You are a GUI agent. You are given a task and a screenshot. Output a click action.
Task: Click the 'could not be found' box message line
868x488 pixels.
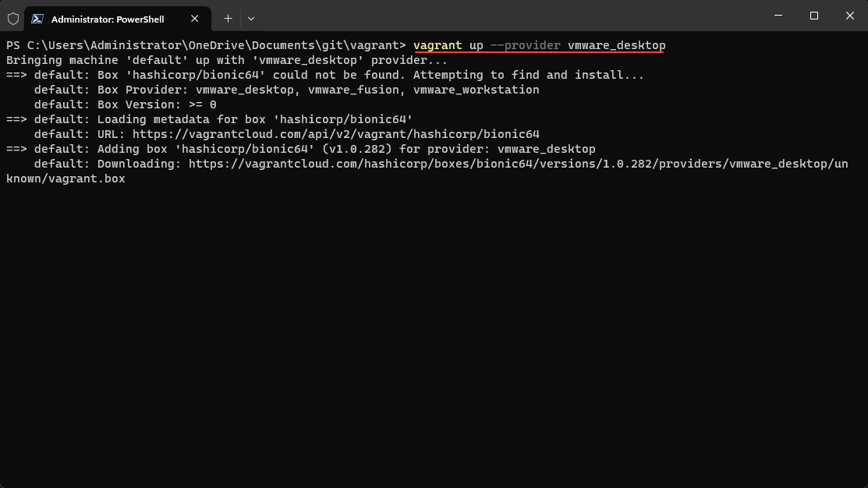coord(325,76)
